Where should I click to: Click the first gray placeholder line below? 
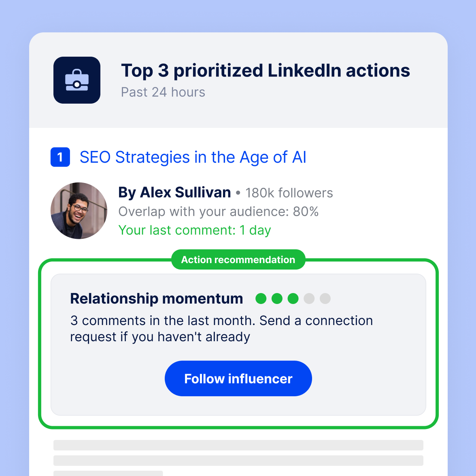click(238, 445)
